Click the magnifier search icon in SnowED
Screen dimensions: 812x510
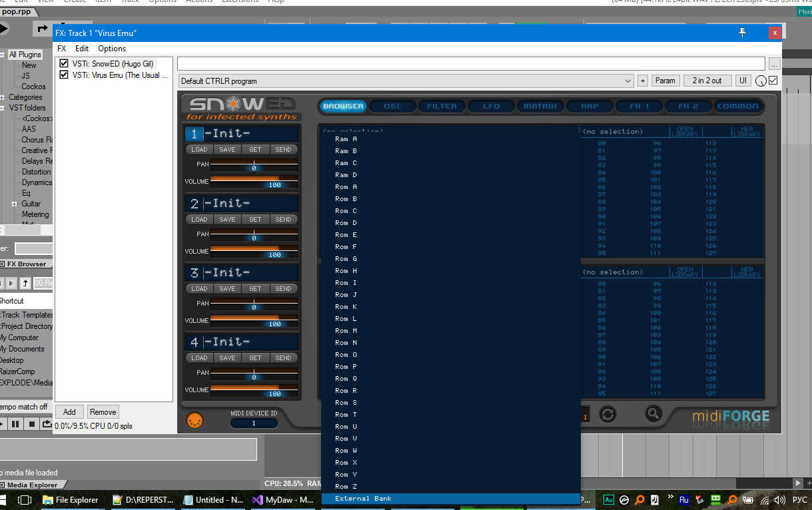pyautogui.click(x=653, y=414)
